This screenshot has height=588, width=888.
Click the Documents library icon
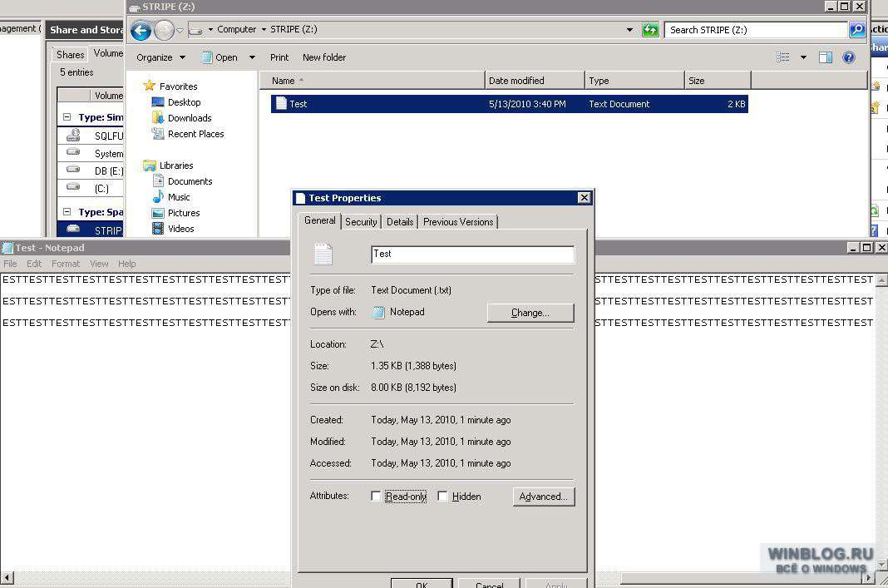click(x=158, y=181)
